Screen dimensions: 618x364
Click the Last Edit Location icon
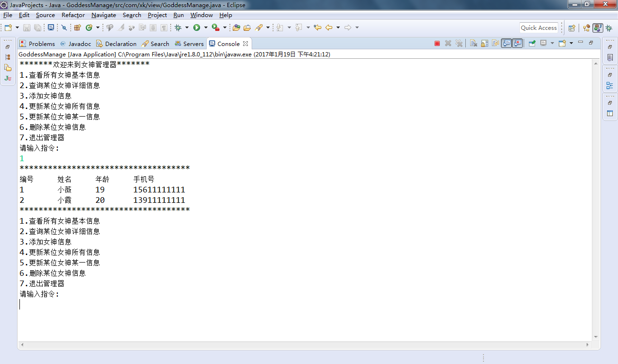(x=318, y=27)
